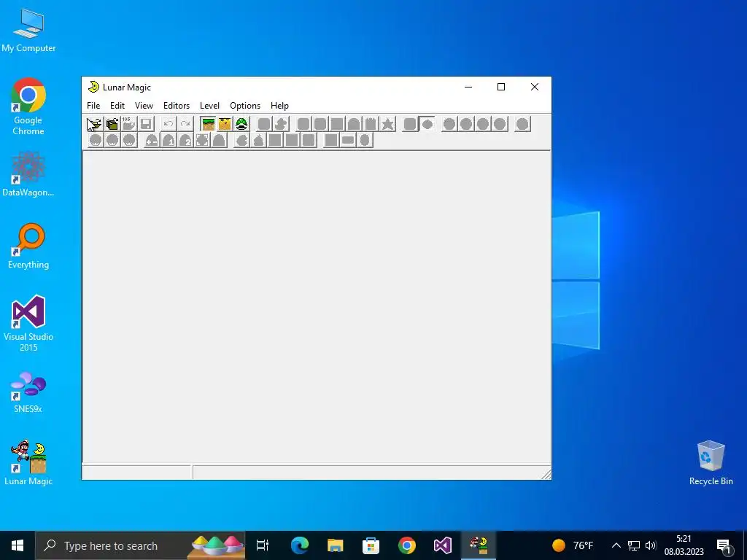
Task: Toggle the pressed-in small circle toolbar button
Action: (427, 124)
